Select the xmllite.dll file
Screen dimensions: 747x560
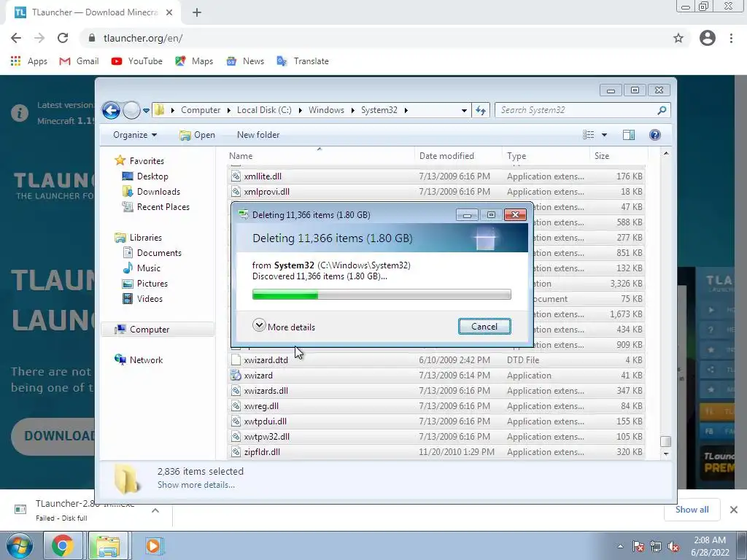(436, 176)
